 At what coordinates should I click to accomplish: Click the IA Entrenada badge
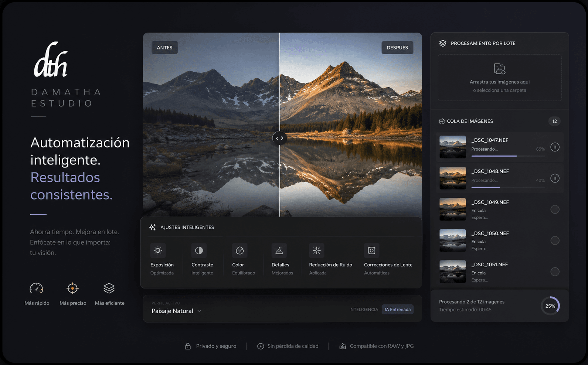(x=398, y=310)
